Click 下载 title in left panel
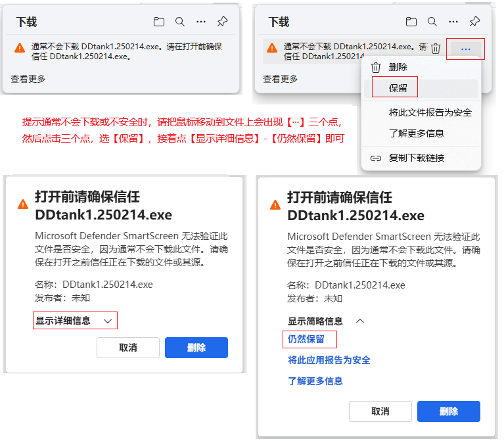Viewport: 504px width, 441px height. (x=26, y=22)
